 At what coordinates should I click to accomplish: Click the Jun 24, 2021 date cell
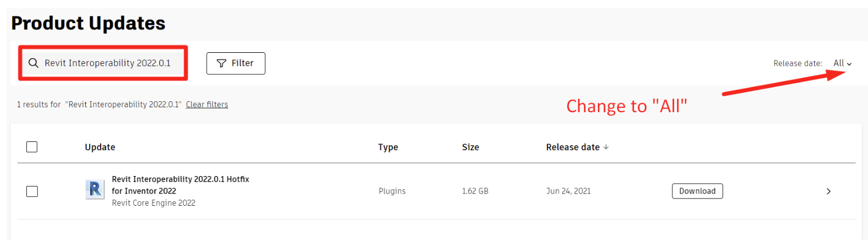coord(568,191)
